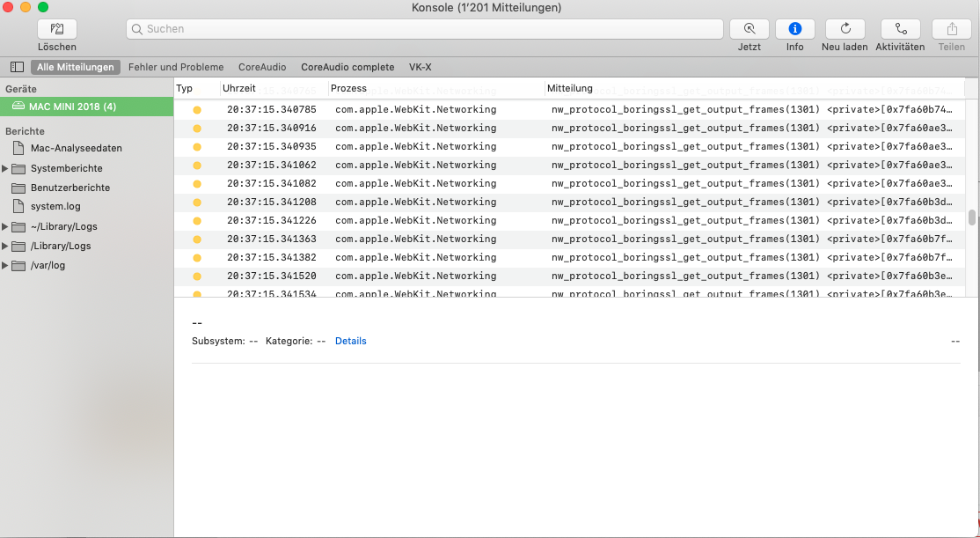This screenshot has width=980, height=538.
Task: Click the vertical scrollbar thumb of the message list
Action: (x=972, y=217)
